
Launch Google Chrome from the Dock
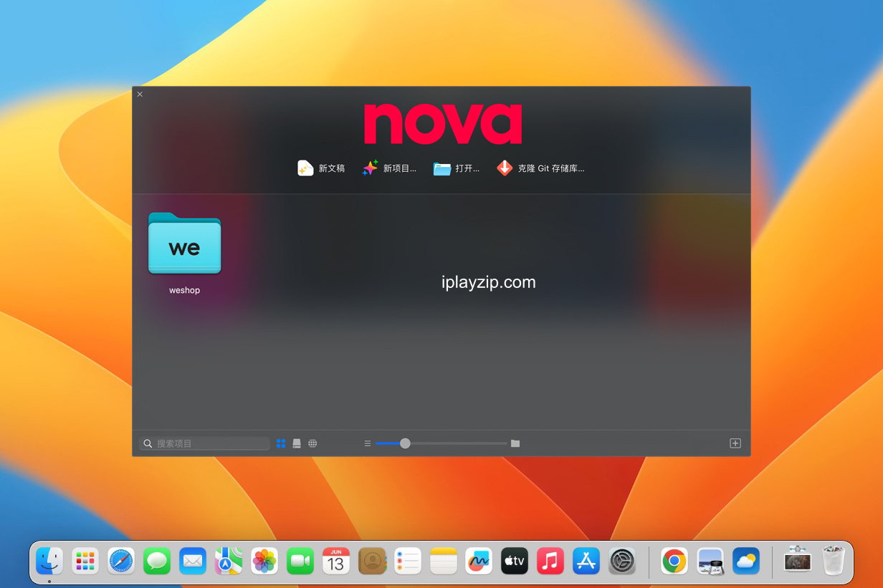[x=674, y=562]
